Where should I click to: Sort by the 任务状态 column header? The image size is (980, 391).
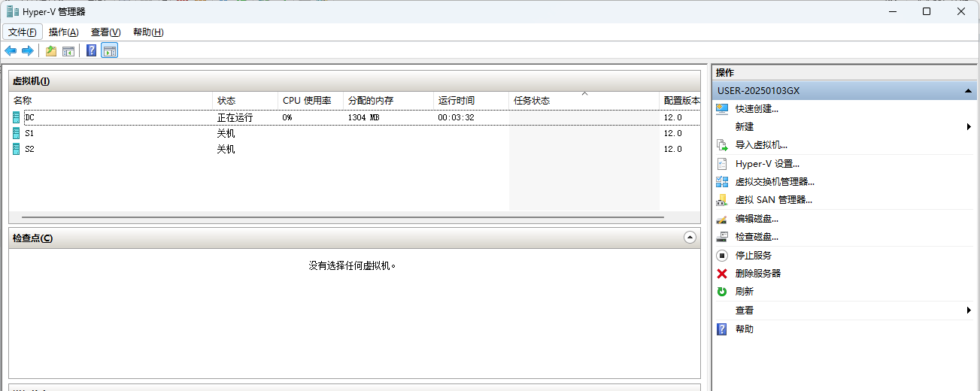584,100
